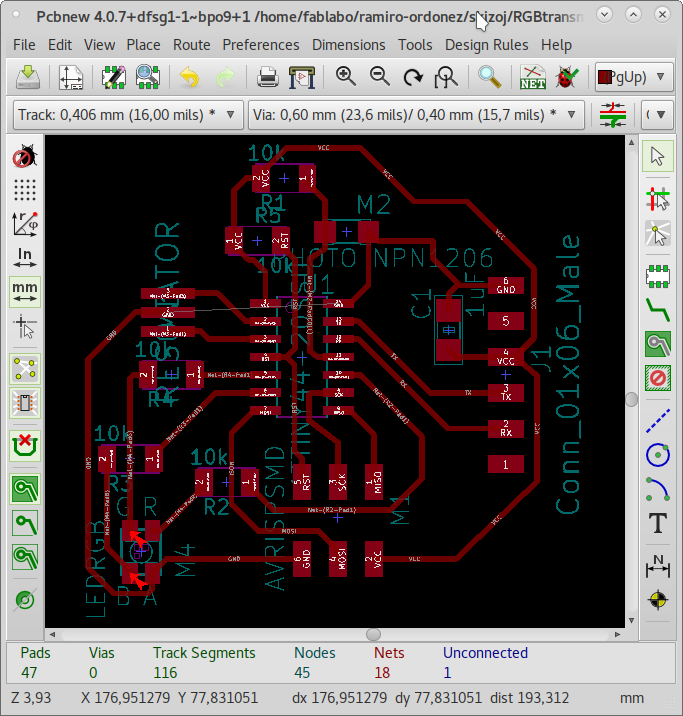The height and width of the screenshot is (716, 683).
Task: Open the Route menu
Action: tap(191, 45)
